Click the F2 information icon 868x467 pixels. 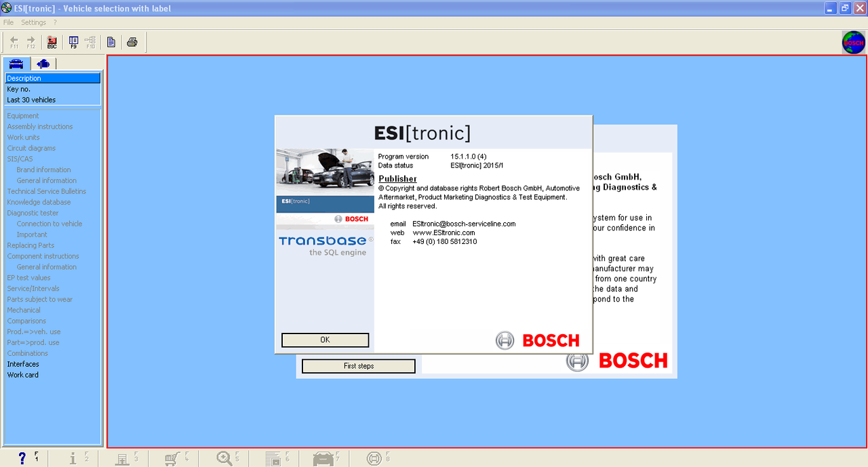(x=73, y=458)
